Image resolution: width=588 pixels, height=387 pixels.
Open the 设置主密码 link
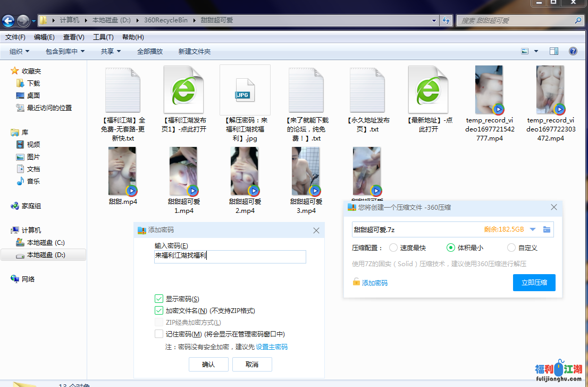(x=272, y=347)
